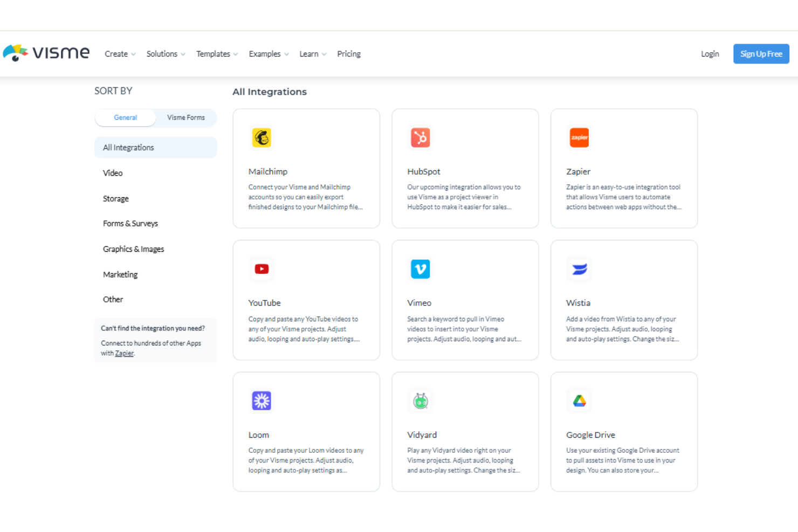Click the Vidyard robot icon
The width and height of the screenshot is (798, 532).
click(421, 400)
